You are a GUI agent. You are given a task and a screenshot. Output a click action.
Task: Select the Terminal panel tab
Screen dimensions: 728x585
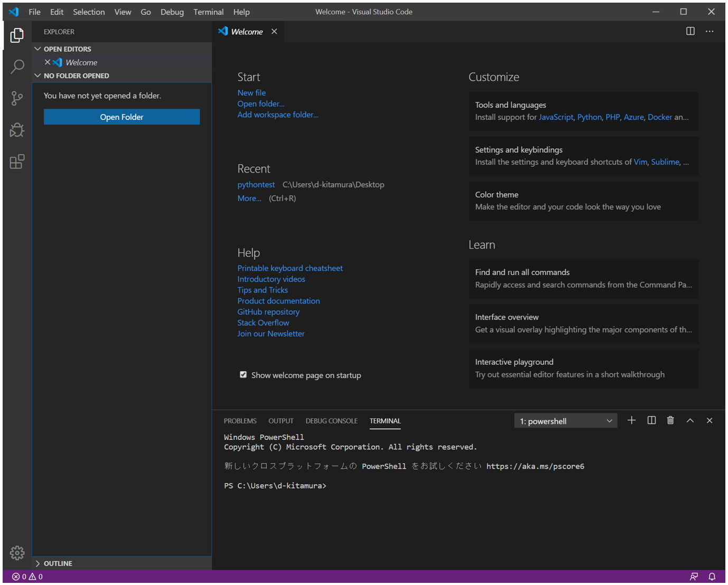pos(385,421)
